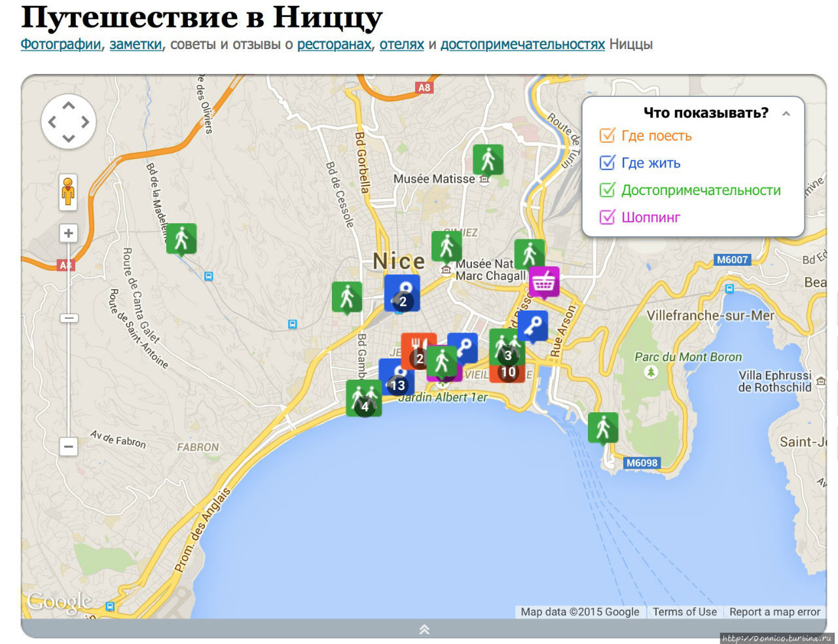
Task: Open the 'отелях' link
Action: [402, 45]
